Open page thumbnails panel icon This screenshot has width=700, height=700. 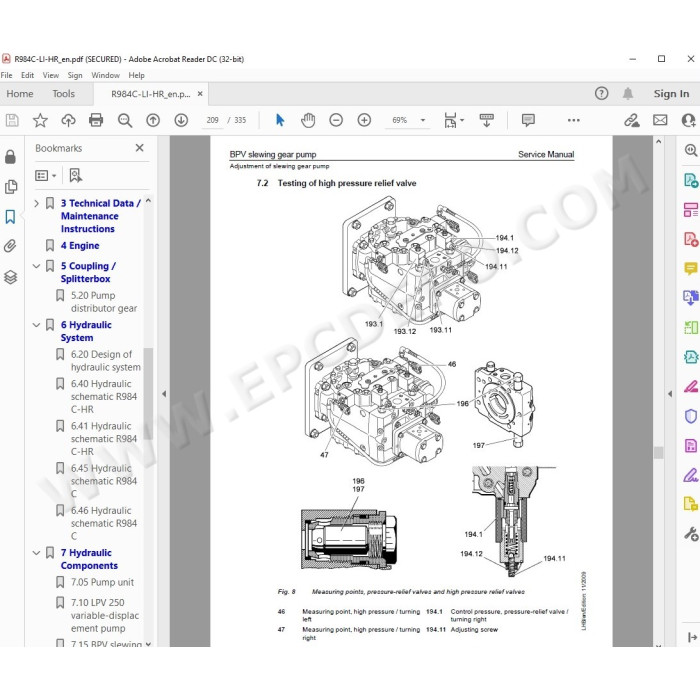click(x=11, y=187)
